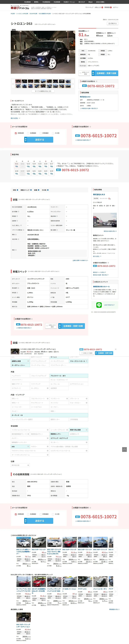Check 在庫確認 checkbox in the upper mail inquiry form
The image size is (129, 644).
click(x=28, y=133)
